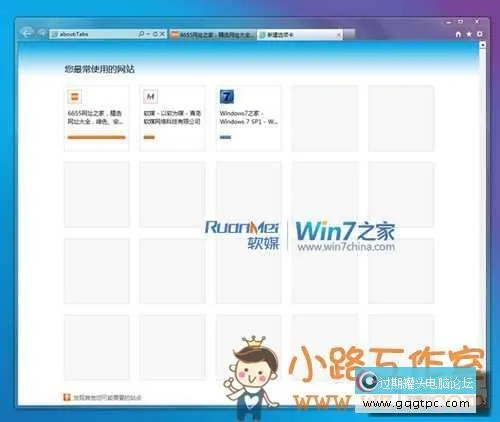The width and height of the screenshot is (500, 422).
Task: Close the browser window
Action: [x=477, y=22]
